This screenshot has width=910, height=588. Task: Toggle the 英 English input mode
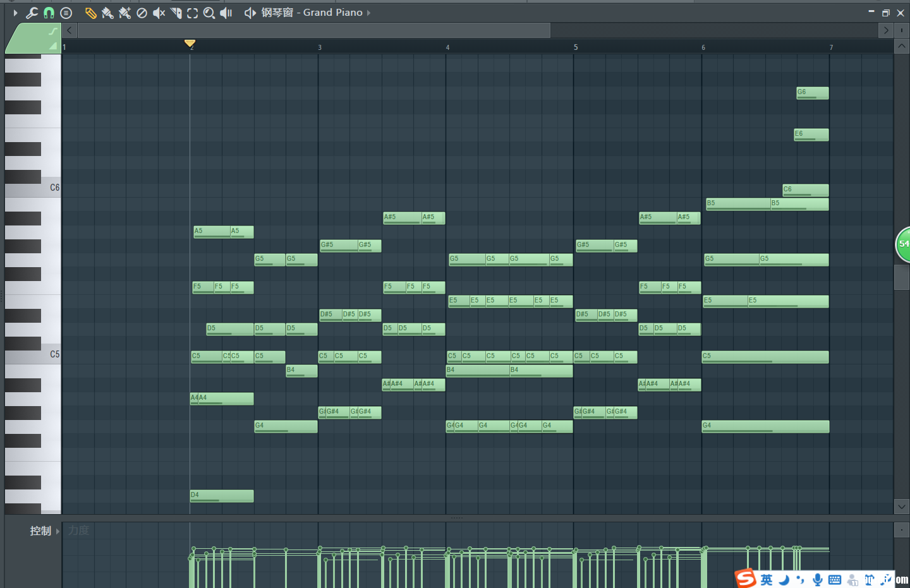pos(767,580)
